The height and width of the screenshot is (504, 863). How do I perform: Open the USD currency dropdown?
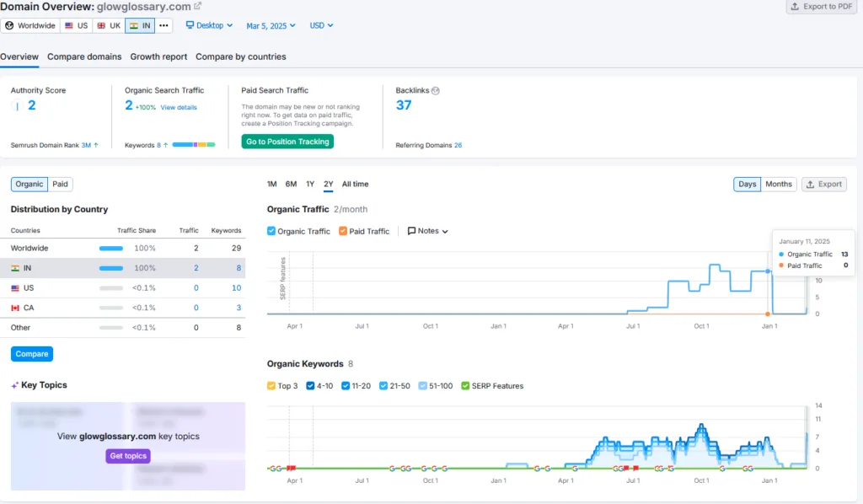pos(321,25)
